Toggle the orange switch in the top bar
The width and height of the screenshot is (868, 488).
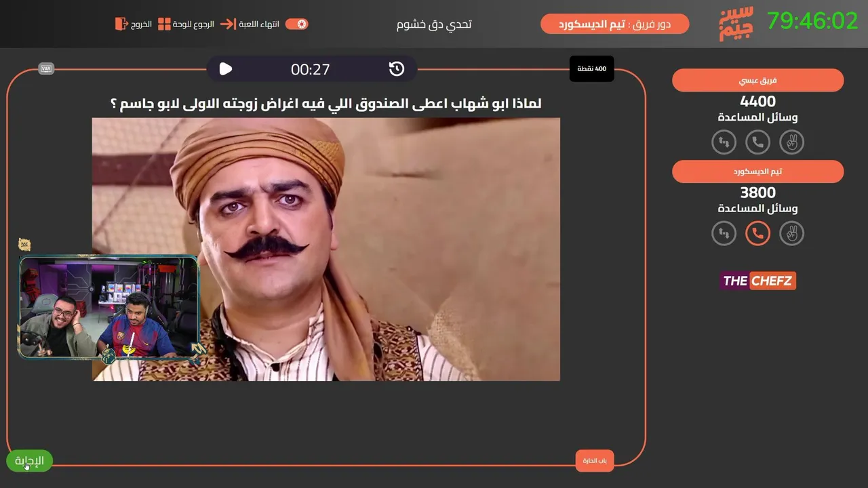[297, 24]
